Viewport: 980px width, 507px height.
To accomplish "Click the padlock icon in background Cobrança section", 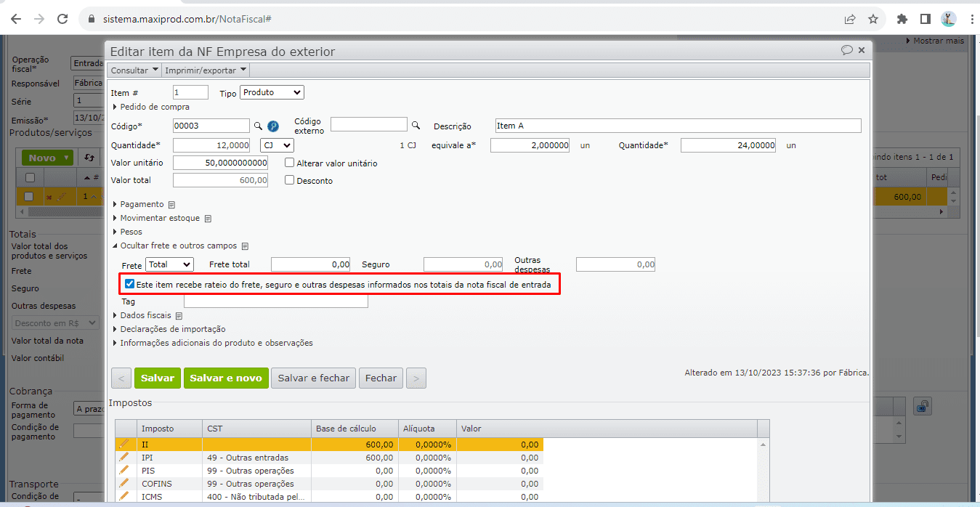I will click(x=923, y=407).
